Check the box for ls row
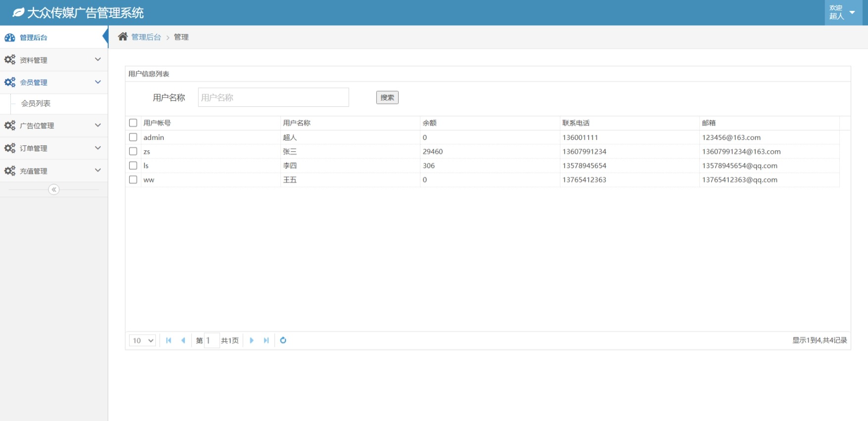The image size is (868, 421). pos(133,166)
